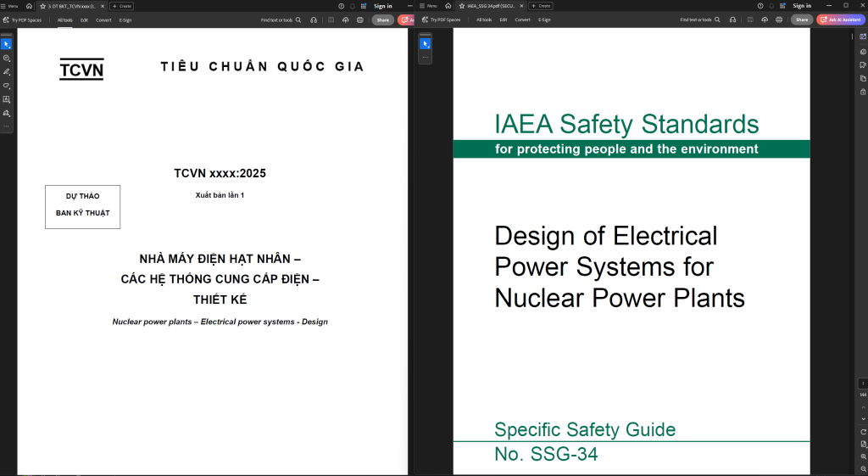
Task: Open the Convert tab in left window
Action: coord(103,20)
